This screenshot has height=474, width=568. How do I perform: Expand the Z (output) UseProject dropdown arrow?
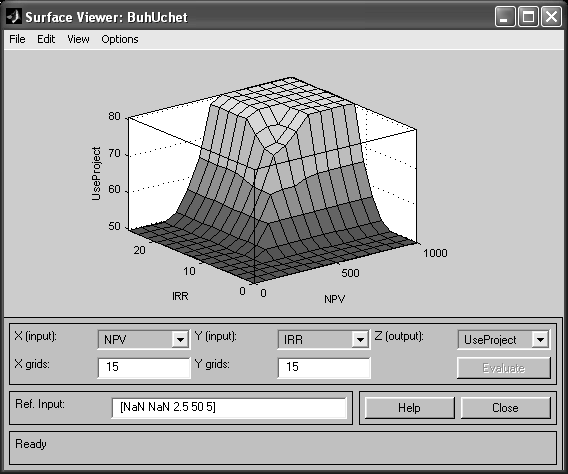point(540,340)
